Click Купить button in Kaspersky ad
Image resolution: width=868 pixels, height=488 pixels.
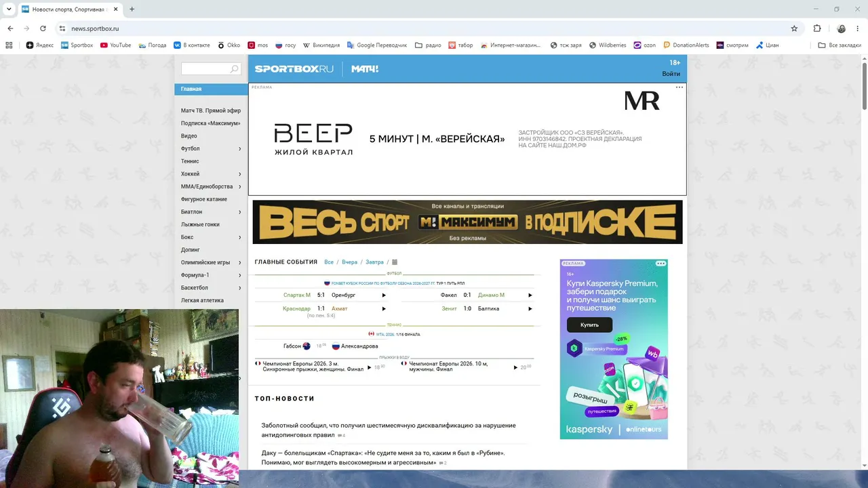pyautogui.click(x=589, y=325)
